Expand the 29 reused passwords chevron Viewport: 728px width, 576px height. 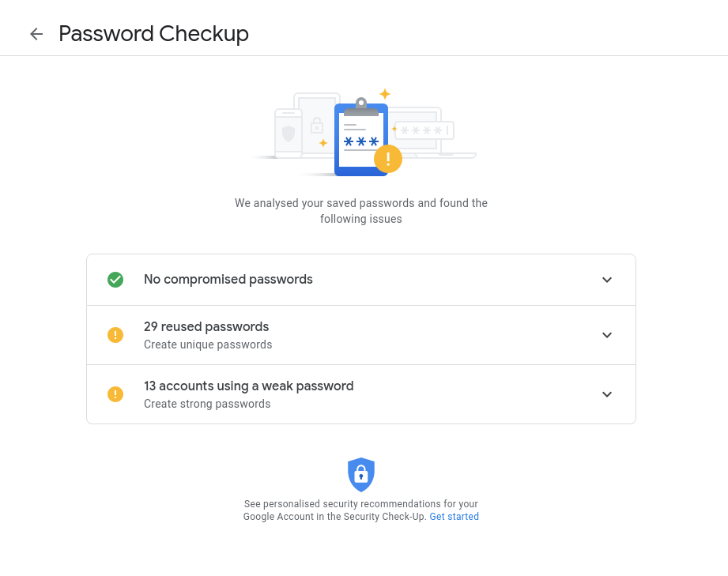pos(607,335)
